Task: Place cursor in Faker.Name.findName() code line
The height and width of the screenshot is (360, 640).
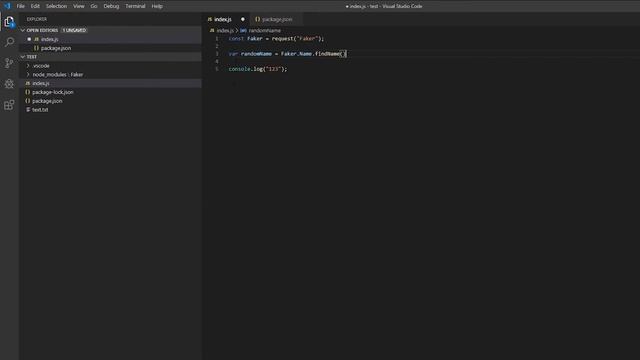Action: coord(287,54)
